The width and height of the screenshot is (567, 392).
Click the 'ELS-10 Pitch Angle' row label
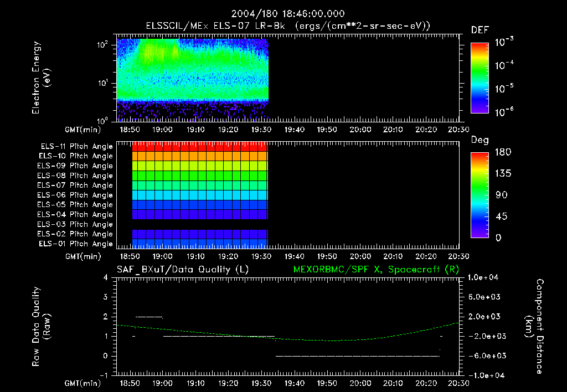click(x=76, y=156)
